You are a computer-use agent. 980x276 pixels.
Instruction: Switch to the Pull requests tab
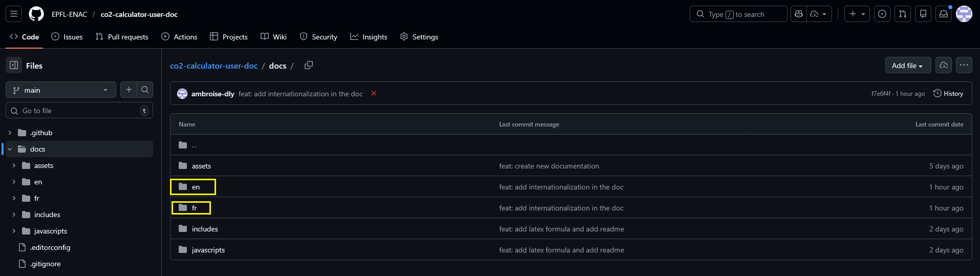tap(122, 37)
